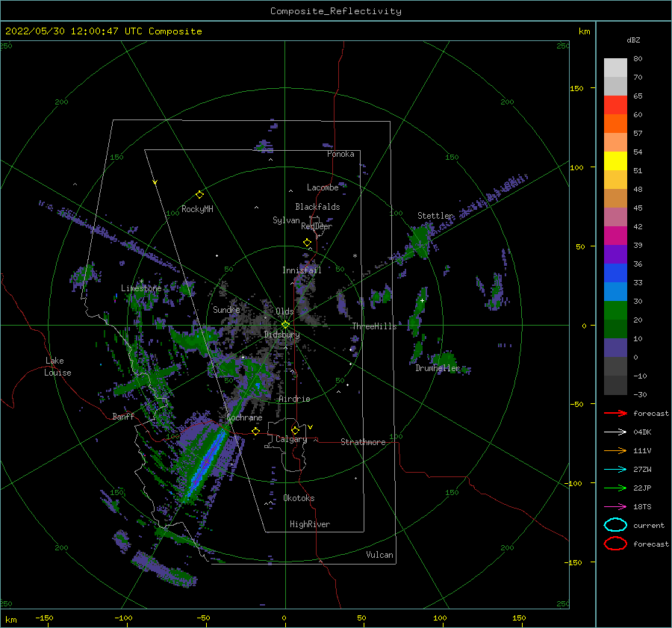This screenshot has height=628, width=672.
Task: Click the white 04DK arrow icon
Action: point(615,432)
